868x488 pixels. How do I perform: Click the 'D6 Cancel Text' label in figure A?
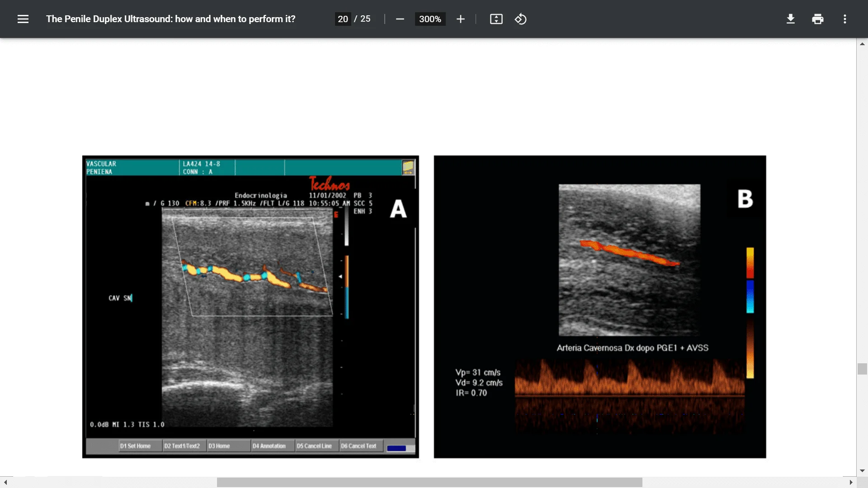pyautogui.click(x=359, y=446)
